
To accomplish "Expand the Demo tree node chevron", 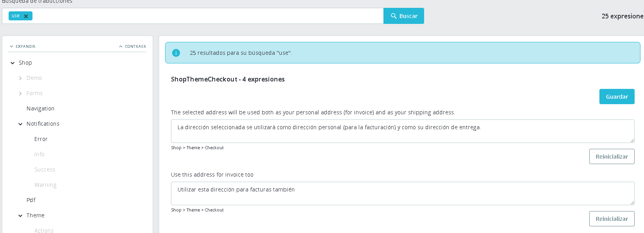I will tap(20, 78).
